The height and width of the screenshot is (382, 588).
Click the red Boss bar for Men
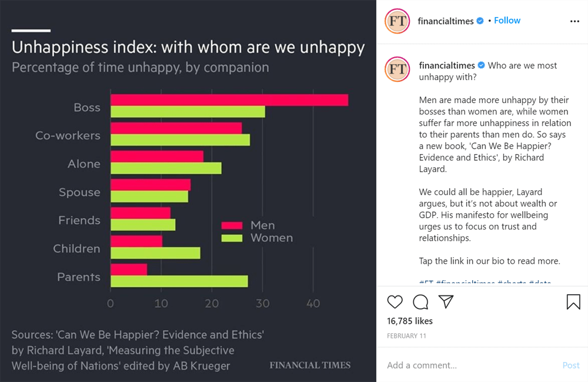(x=229, y=100)
